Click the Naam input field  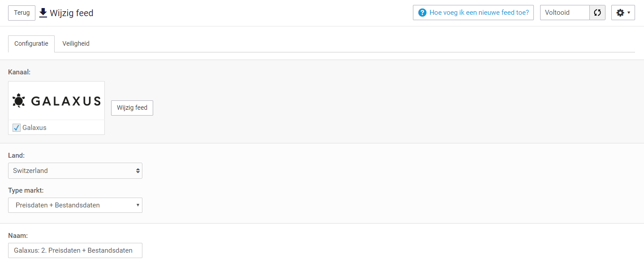(75, 250)
